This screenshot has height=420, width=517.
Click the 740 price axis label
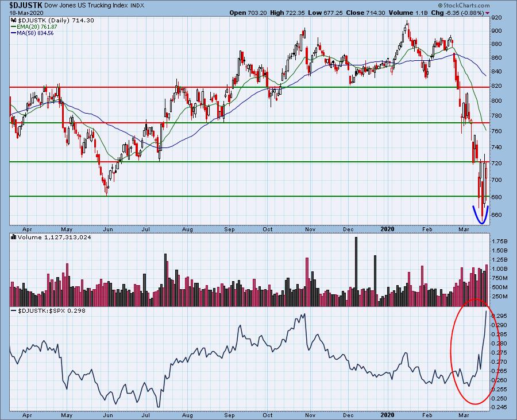click(x=496, y=147)
